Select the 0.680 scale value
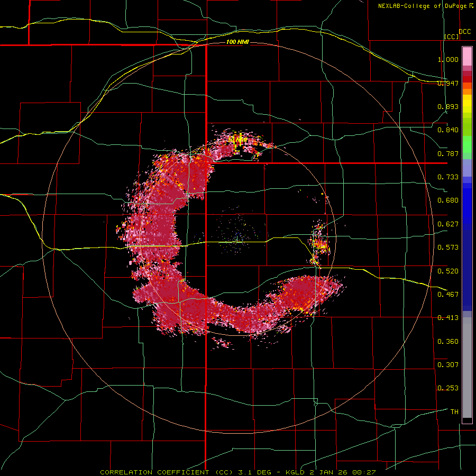The image size is (476, 476). click(448, 200)
